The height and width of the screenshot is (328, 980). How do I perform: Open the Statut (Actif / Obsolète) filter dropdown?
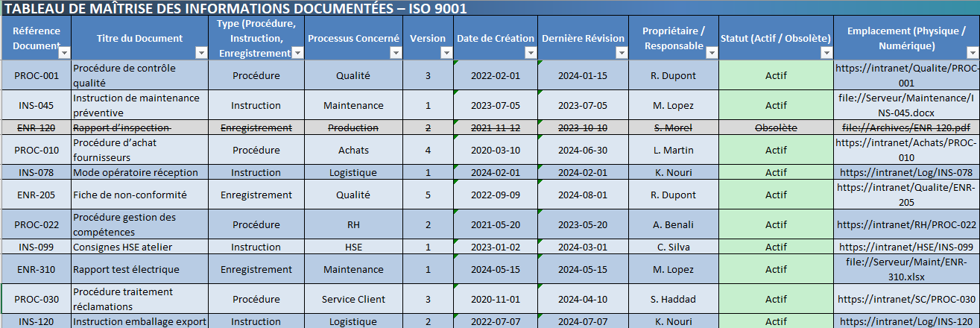click(826, 52)
